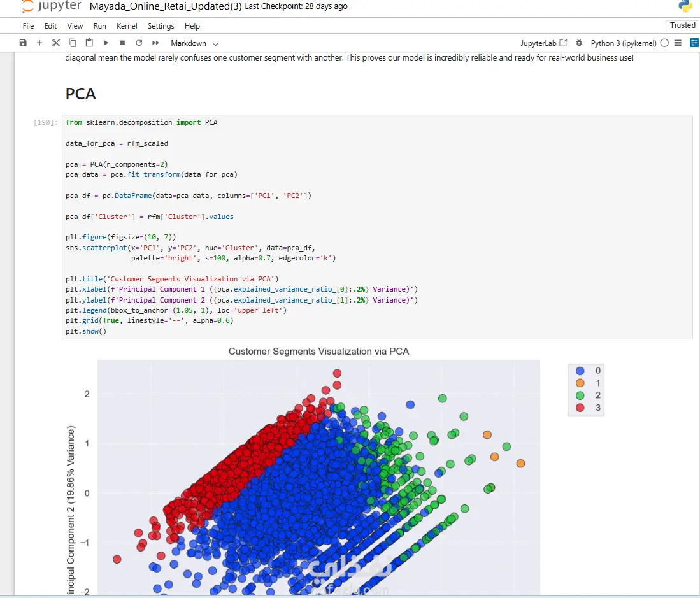Save the notebook with the disk icon
Image resolution: width=700 pixels, height=598 pixels.
point(23,43)
